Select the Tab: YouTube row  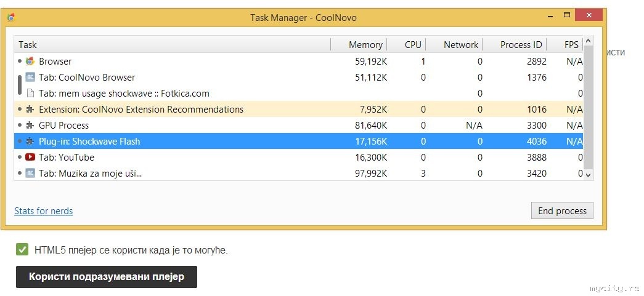pyautogui.click(x=299, y=157)
